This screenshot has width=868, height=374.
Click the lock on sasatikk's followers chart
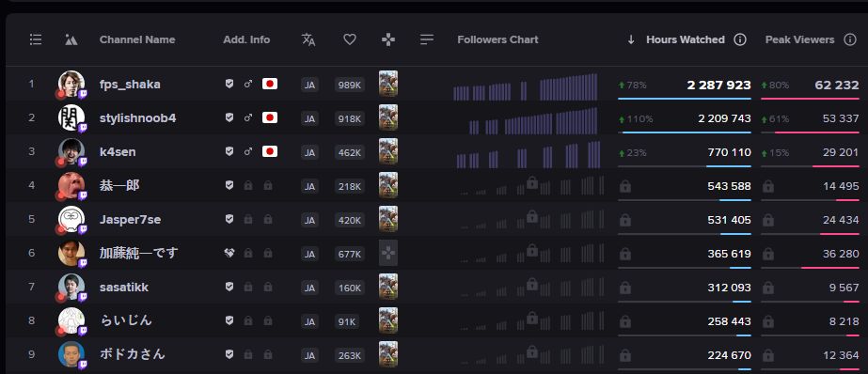click(532, 284)
